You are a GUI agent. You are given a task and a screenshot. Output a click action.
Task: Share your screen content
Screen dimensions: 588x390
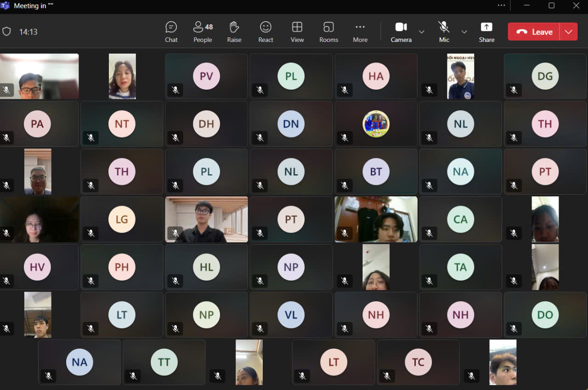click(486, 32)
